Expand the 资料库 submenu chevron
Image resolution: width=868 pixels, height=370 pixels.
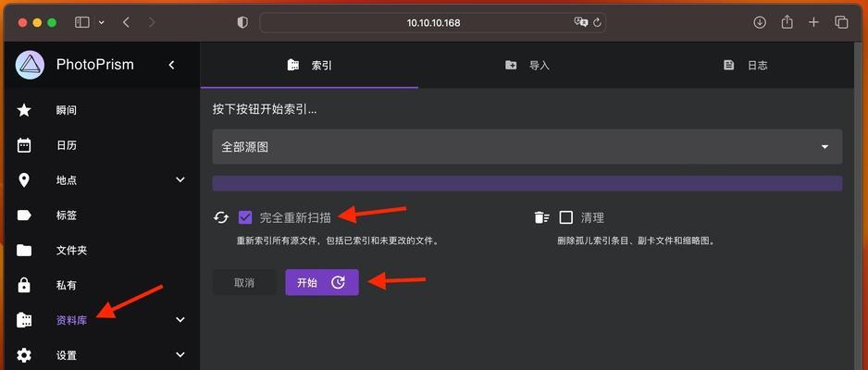click(x=180, y=320)
